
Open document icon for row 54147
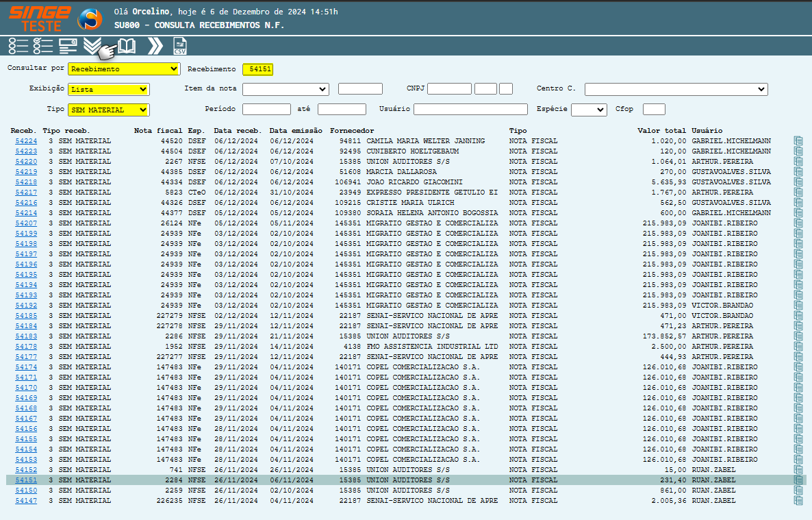pyautogui.click(x=798, y=501)
